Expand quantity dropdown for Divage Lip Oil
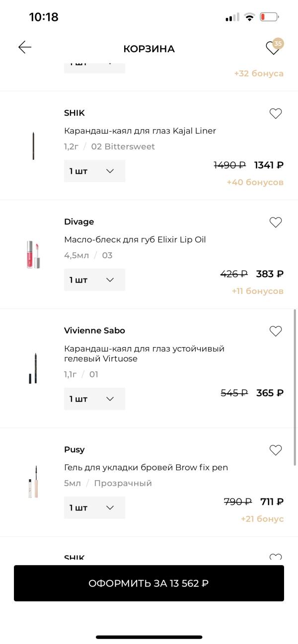298x644 pixels. (x=94, y=280)
